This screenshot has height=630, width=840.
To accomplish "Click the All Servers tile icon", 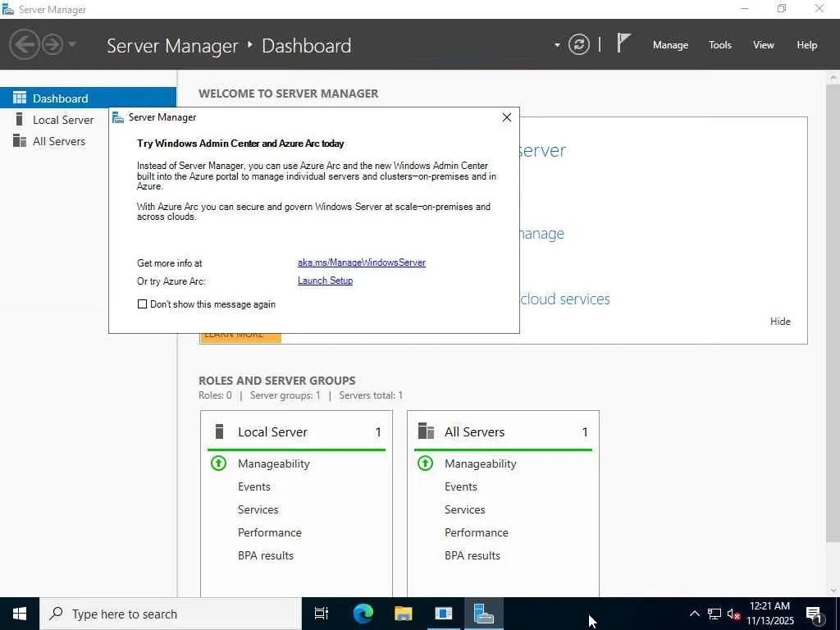I will pyautogui.click(x=426, y=431).
